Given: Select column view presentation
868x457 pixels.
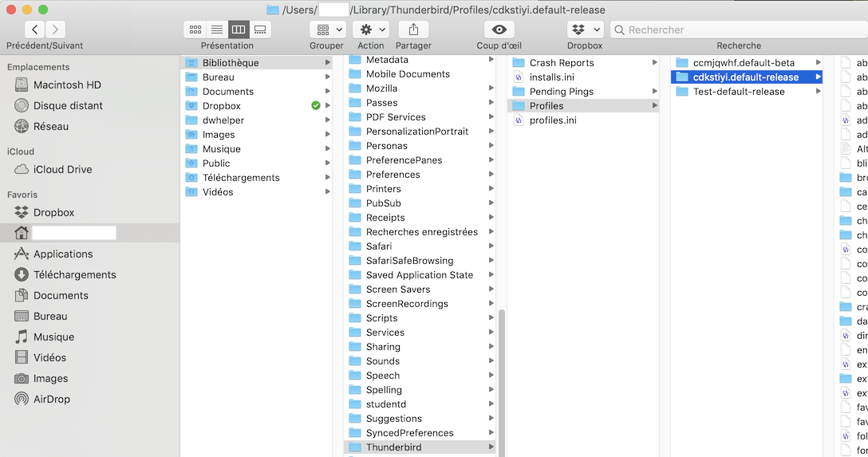Looking at the screenshot, I should [x=239, y=30].
